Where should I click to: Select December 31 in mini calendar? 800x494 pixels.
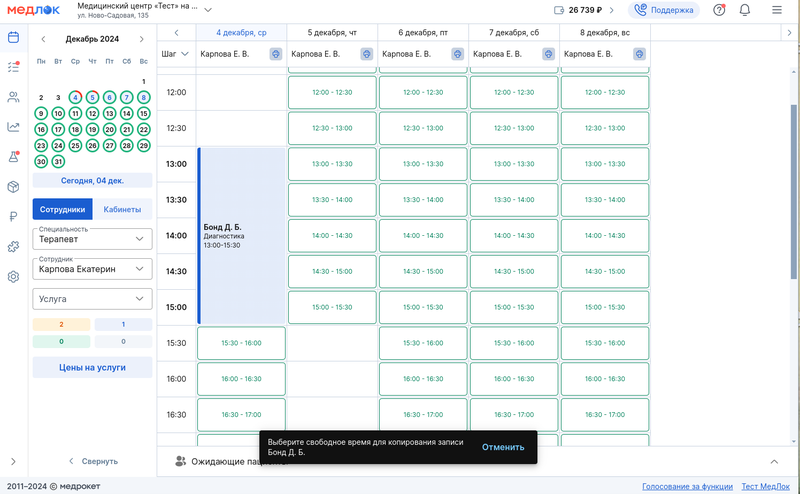click(x=58, y=162)
